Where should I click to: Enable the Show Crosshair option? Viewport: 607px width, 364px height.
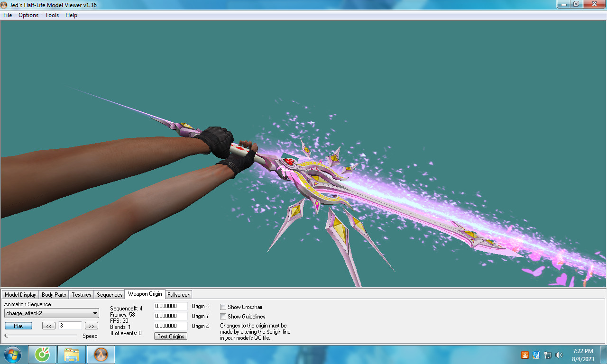223,307
